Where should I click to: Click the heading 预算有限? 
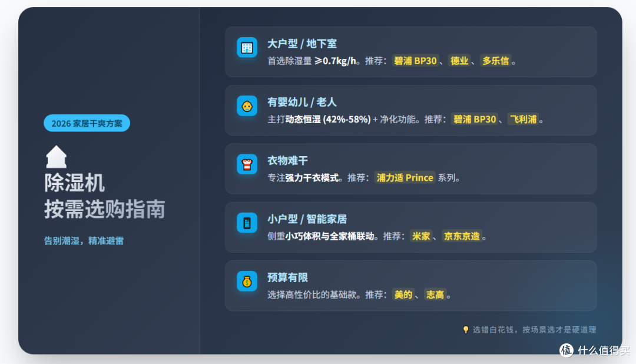[287, 277]
